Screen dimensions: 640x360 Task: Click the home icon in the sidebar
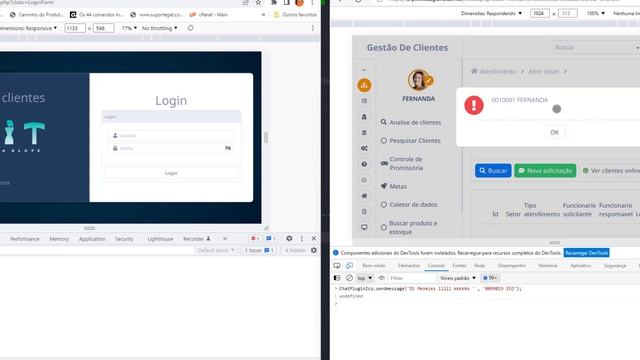pos(364,196)
